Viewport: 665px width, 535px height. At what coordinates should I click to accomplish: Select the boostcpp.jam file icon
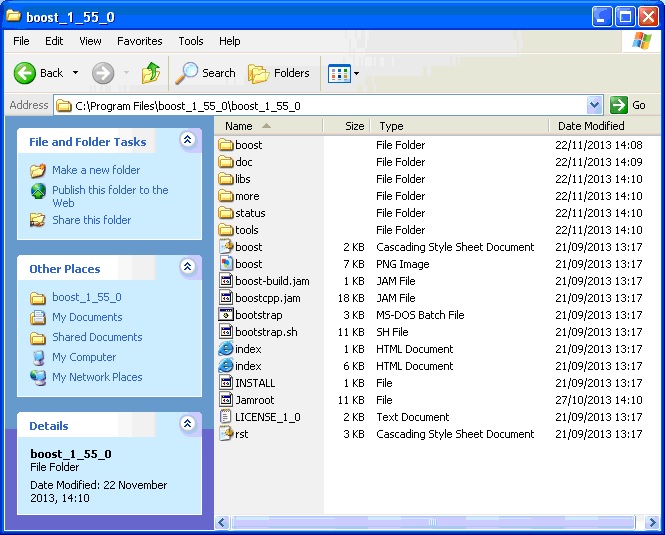pos(226,297)
